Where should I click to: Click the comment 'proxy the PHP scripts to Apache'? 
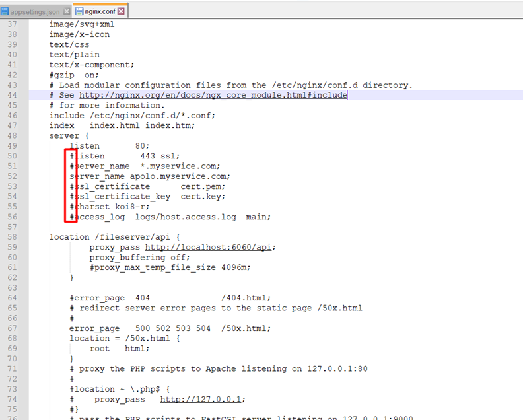219,368
